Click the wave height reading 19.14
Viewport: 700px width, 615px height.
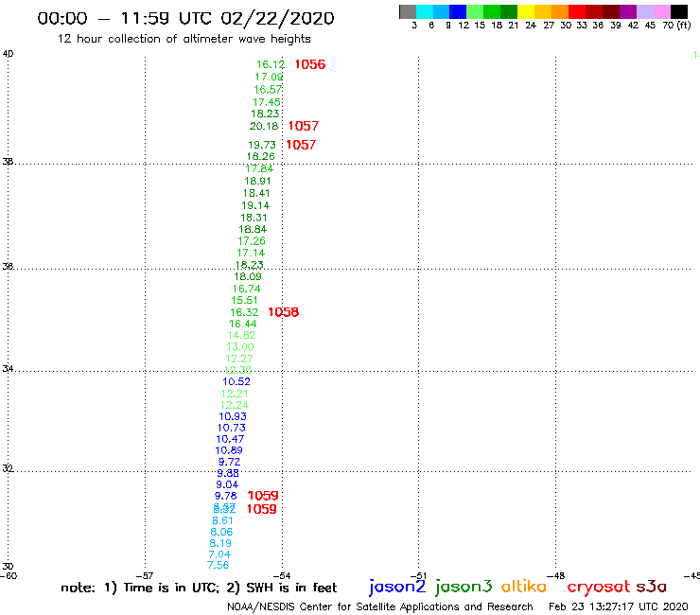coord(255,206)
